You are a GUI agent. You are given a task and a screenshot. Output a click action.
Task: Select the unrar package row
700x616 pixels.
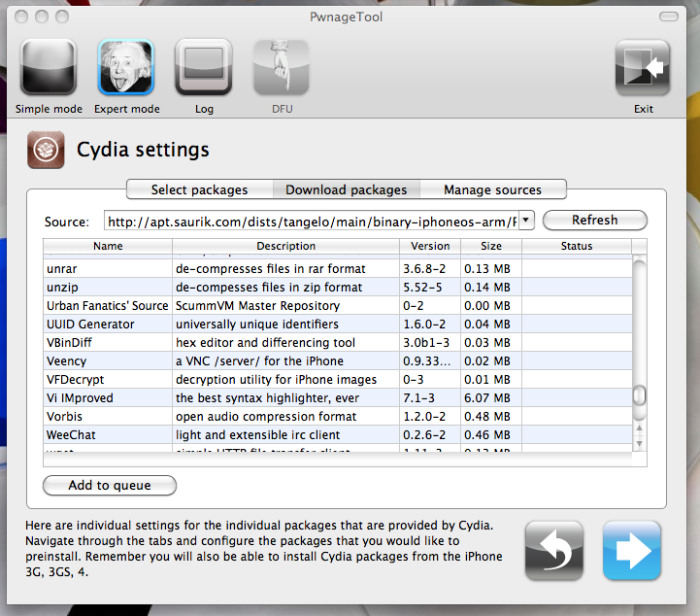[338, 268]
